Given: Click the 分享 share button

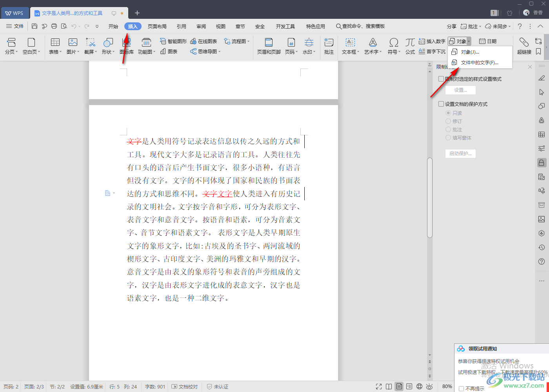Looking at the screenshot, I should coord(452,26).
